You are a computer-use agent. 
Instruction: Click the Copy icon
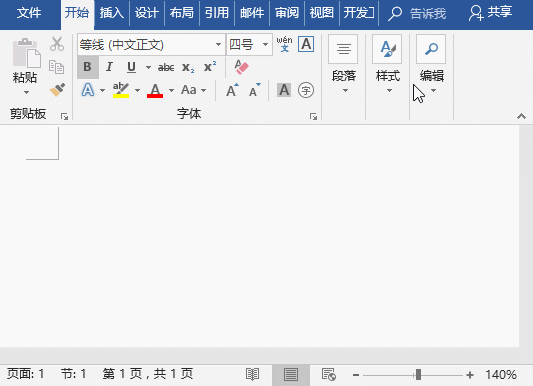(56, 67)
